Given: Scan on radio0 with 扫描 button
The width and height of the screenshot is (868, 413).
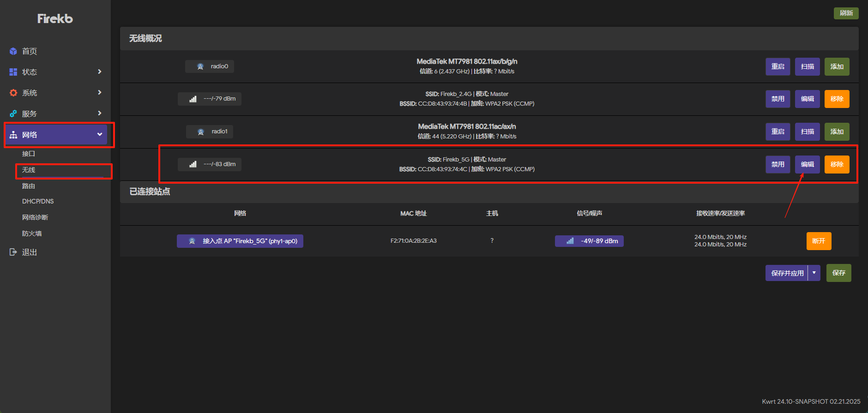Looking at the screenshot, I should (808, 66).
